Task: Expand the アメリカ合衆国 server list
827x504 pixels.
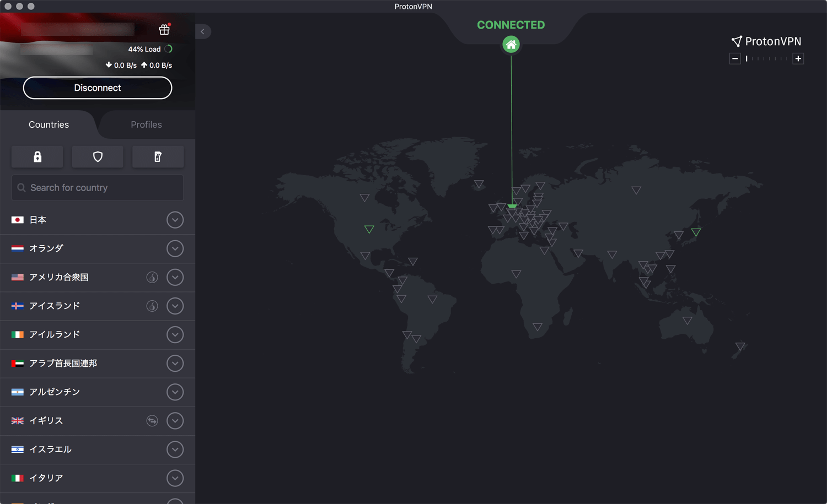Action: pyautogui.click(x=175, y=277)
